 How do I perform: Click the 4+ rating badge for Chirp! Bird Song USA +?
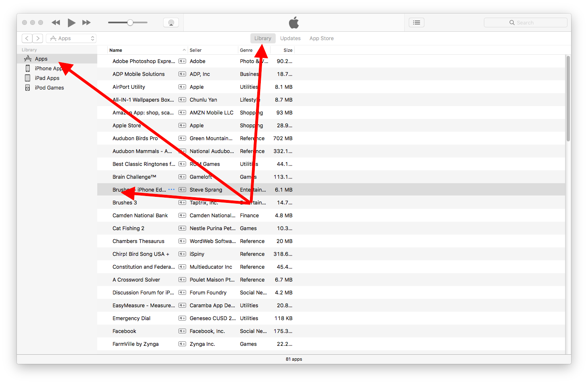(182, 254)
